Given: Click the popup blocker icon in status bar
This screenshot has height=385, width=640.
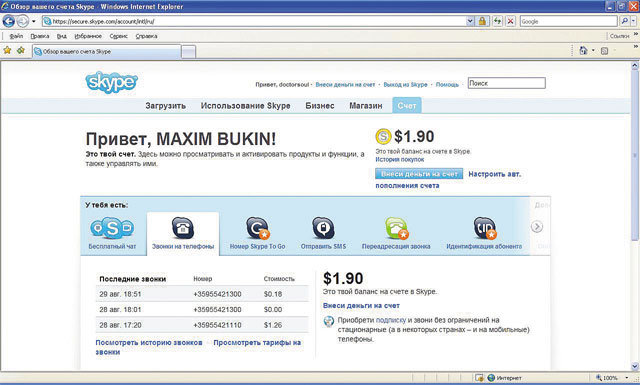Looking at the screenshot, I should (x=479, y=378).
